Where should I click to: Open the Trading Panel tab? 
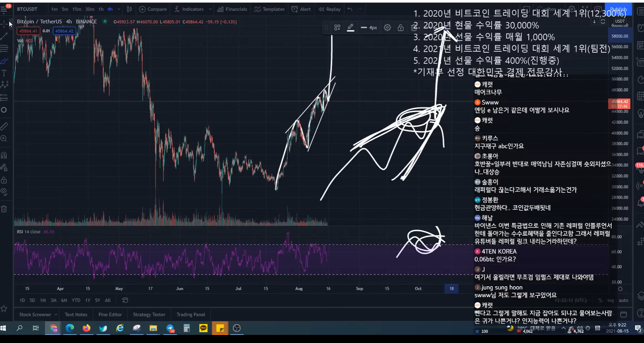click(191, 315)
